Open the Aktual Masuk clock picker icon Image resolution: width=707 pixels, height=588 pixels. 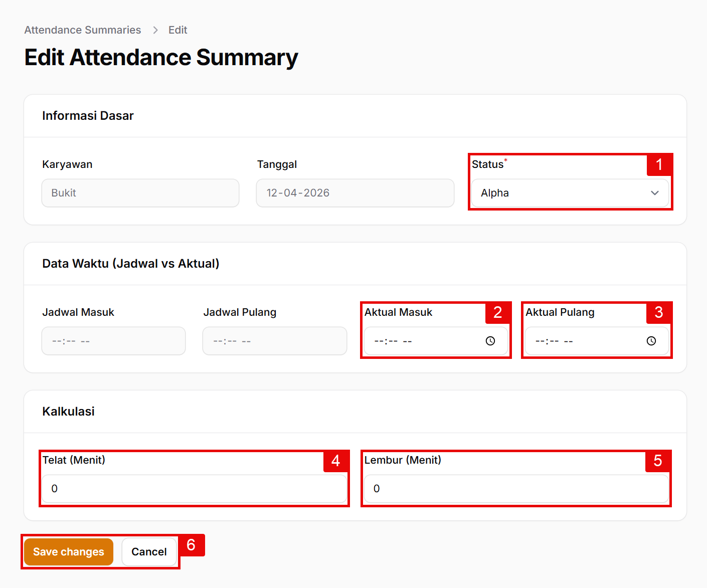click(x=490, y=341)
